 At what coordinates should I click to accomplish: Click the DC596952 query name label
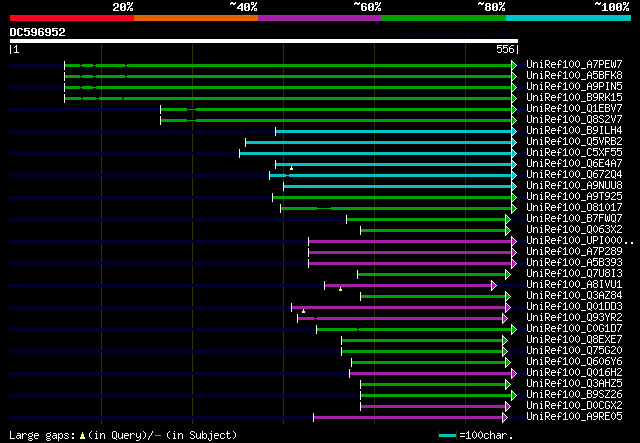point(38,32)
